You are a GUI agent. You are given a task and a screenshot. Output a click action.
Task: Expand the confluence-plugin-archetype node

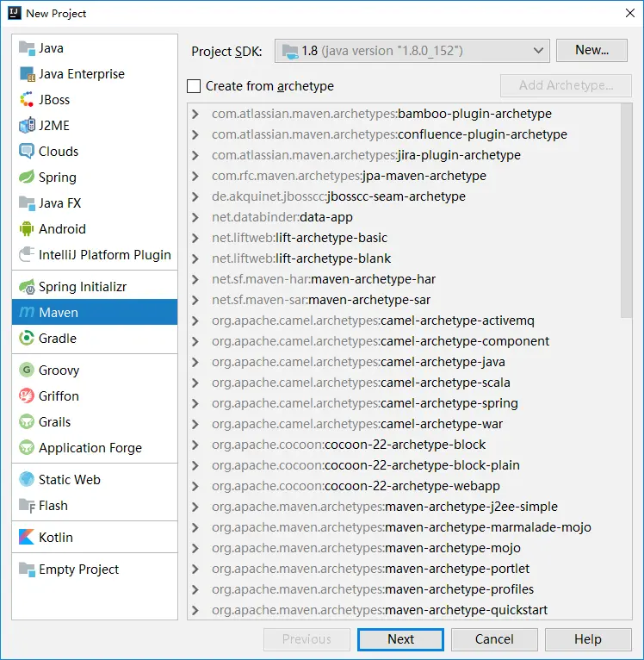(x=195, y=134)
